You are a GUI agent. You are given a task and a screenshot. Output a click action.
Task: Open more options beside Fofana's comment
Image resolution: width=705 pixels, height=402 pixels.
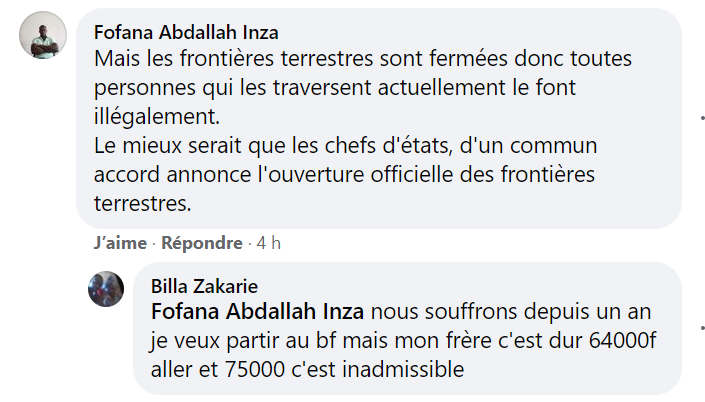(702, 118)
